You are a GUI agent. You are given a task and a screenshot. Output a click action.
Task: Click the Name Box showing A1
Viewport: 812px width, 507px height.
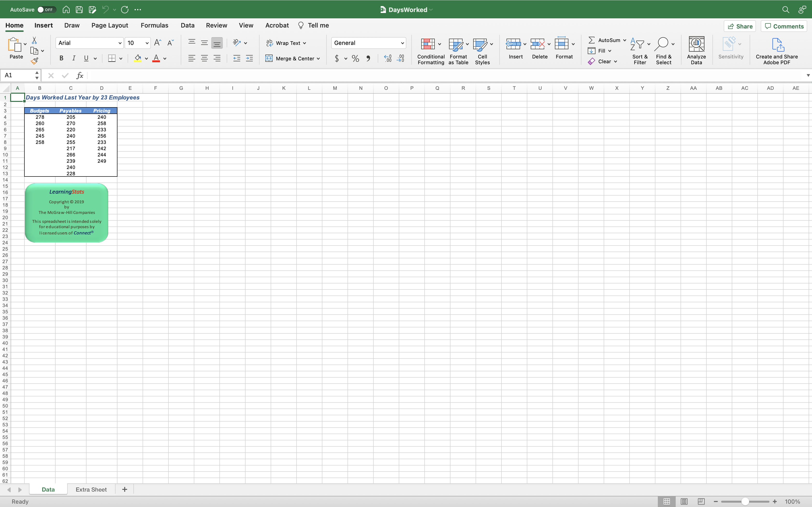[x=17, y=75]
